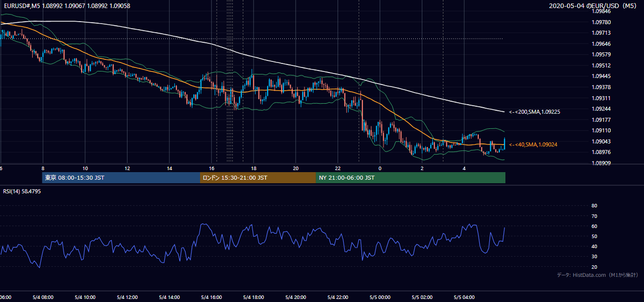Click RSI scale level 60
Screen dimensions: 644x302
point(594,226)
